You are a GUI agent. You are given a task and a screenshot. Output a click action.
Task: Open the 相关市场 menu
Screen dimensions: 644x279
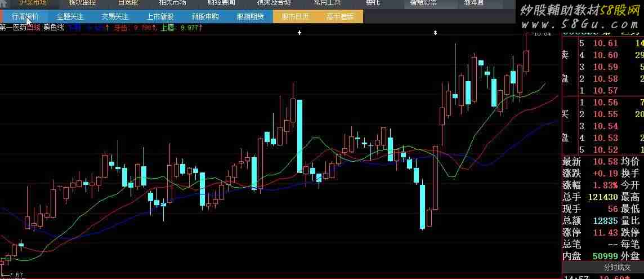point(172,2)
